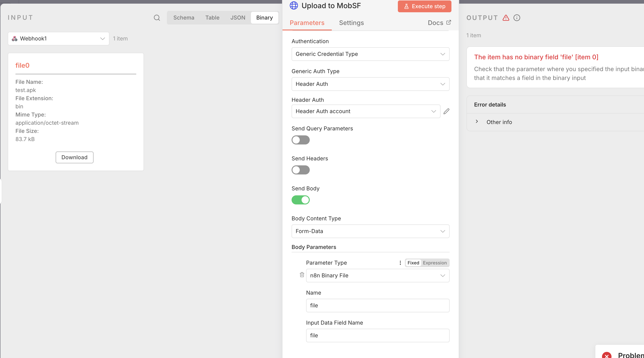
Task: Click the info circle icon in Output header
Action: [517, 18]
